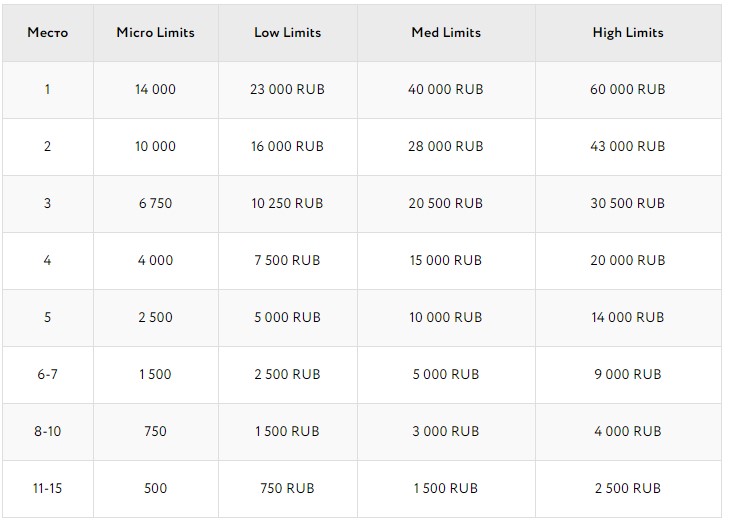Image resolution: width=730 pixels, height=526 pixels.
Task: Select the 20 500 RUB cell
Action: (446, 203)
